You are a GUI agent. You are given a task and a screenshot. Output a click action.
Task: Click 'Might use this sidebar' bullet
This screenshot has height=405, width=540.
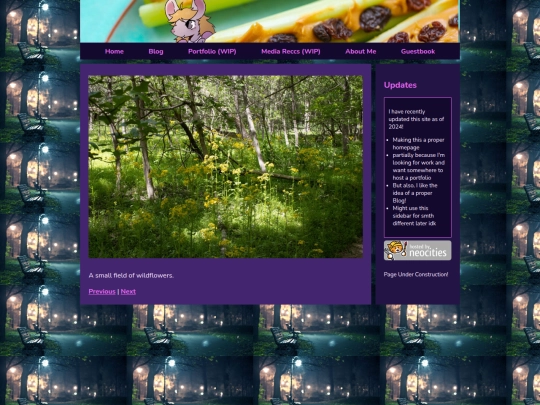click(414, 216)
